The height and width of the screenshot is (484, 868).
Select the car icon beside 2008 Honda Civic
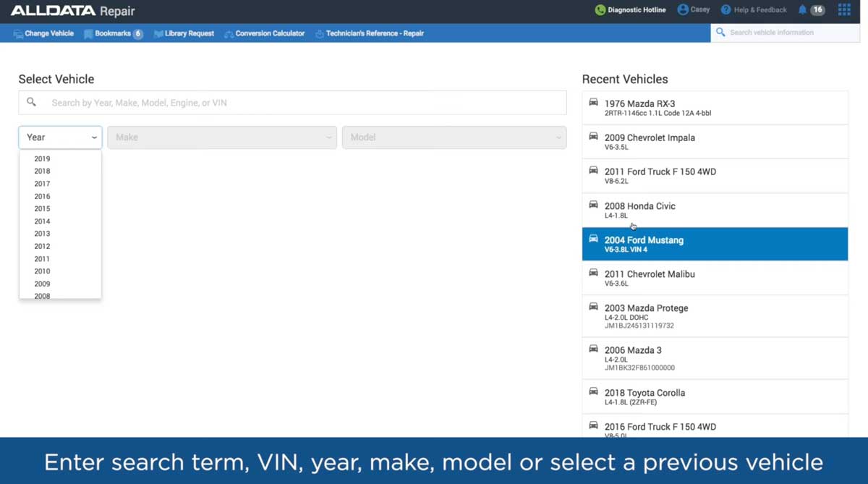pos(593,206)
